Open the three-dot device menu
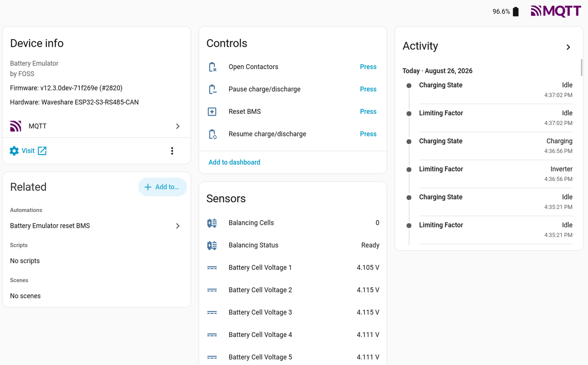 pyautogui.click(x=172, y=151)
